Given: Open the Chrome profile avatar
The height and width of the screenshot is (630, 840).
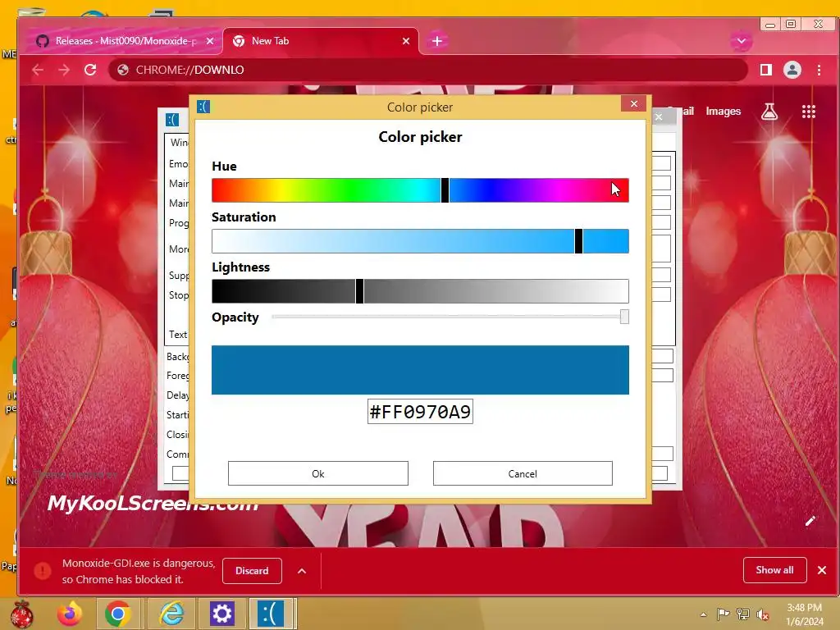Looking at the screenshot, I should click(x=792, y=70).
